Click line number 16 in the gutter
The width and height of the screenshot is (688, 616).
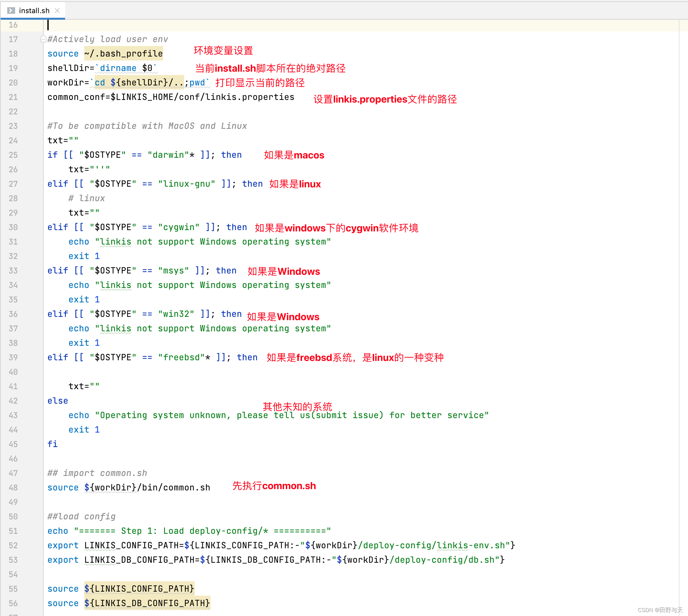tap(13, 25)
